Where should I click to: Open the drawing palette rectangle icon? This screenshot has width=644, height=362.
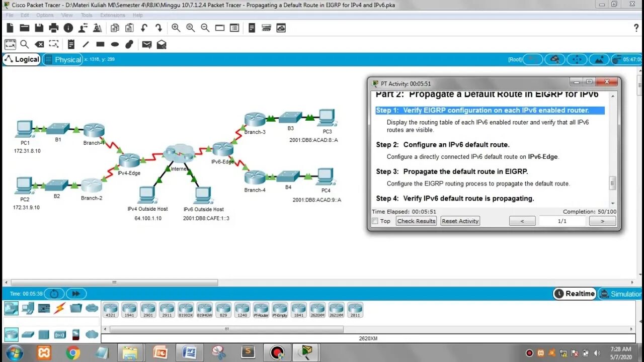[x=220, y=28]
